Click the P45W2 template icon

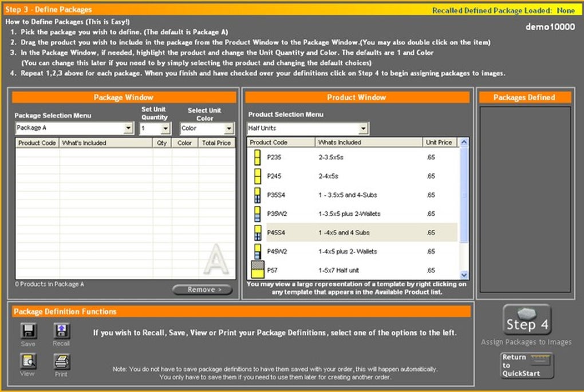(x=258, y=251)
